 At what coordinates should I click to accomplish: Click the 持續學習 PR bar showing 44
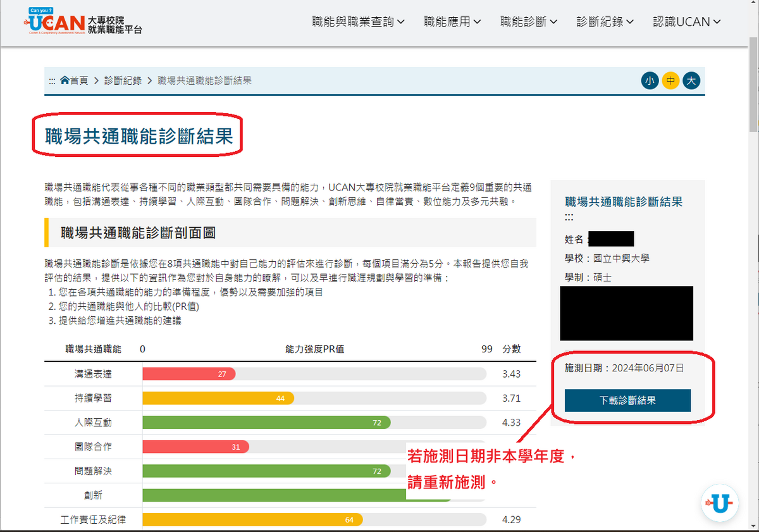tap(218, 399)
